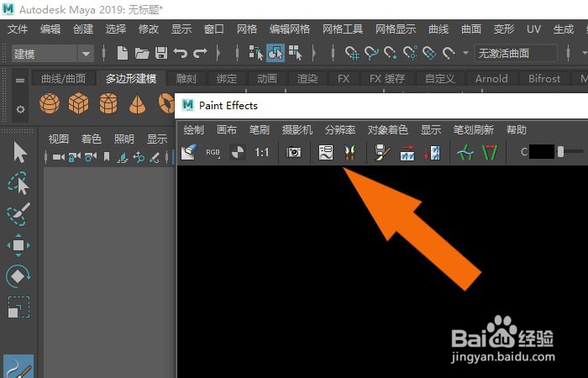
Task: Open the viewport 着色 panel menu
Action: pos(91,139)
